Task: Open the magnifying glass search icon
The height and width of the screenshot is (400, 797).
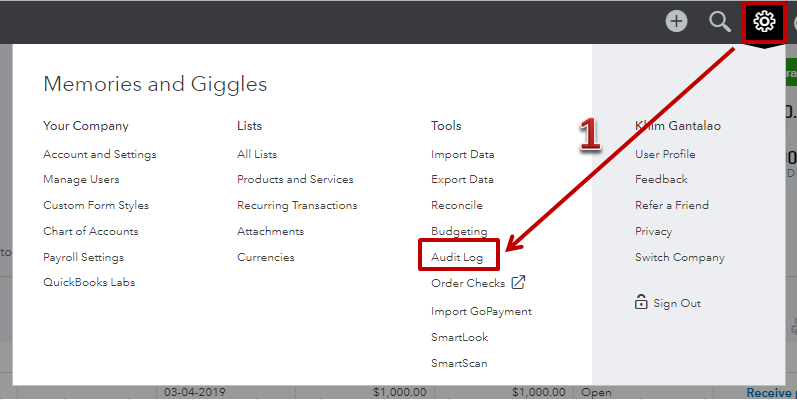Action: (x=720, y=22)
